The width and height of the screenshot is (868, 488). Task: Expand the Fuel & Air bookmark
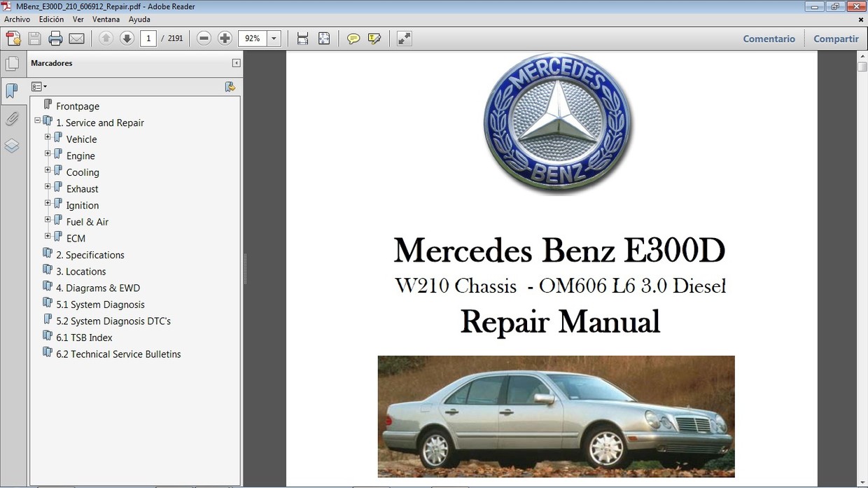48,218
